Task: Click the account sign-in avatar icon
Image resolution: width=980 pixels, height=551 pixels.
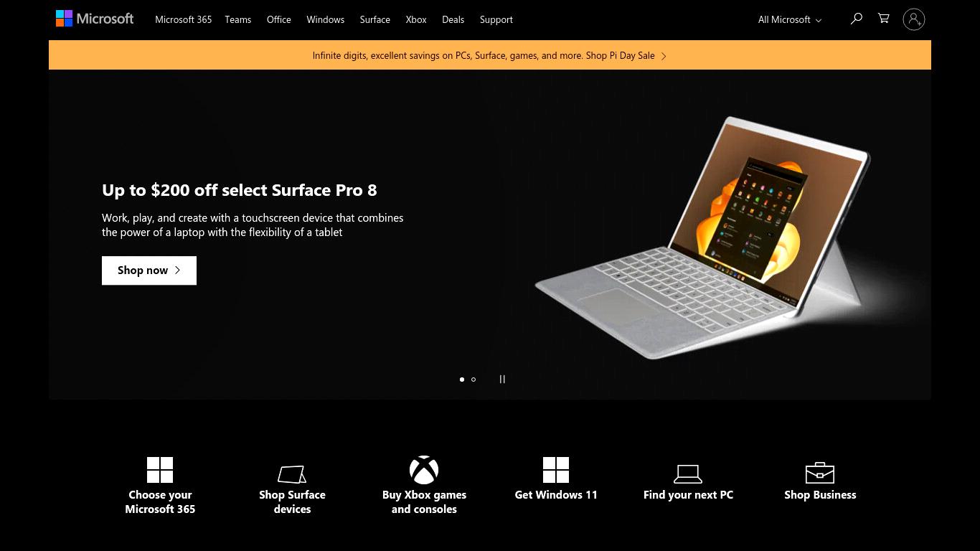Action: click(914, 19)
